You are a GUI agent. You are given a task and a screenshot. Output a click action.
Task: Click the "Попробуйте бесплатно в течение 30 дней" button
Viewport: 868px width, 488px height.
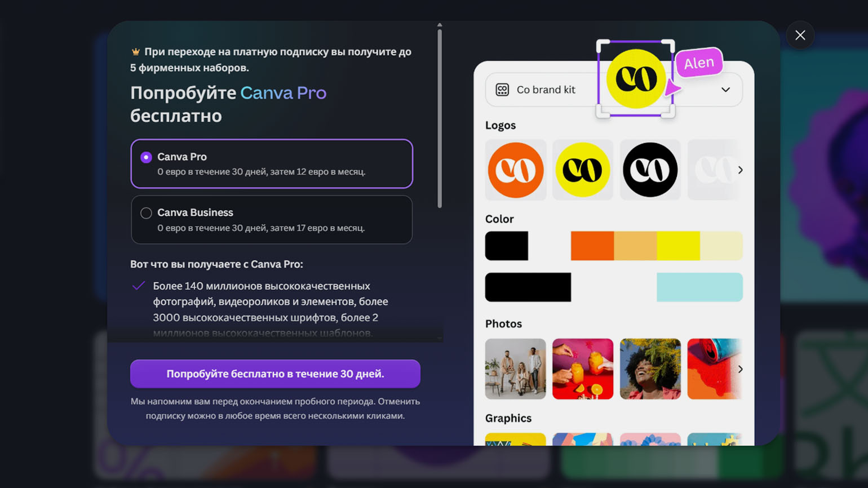(275, 374)
